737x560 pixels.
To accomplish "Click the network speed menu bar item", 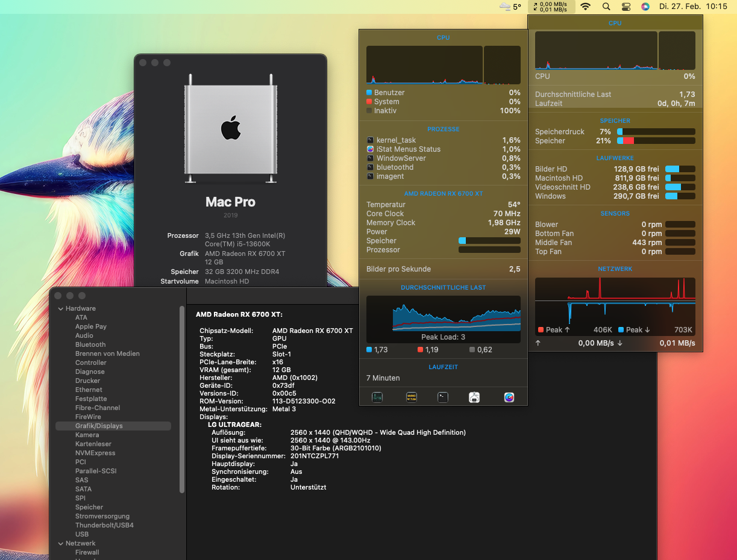I will click(550, 7).
